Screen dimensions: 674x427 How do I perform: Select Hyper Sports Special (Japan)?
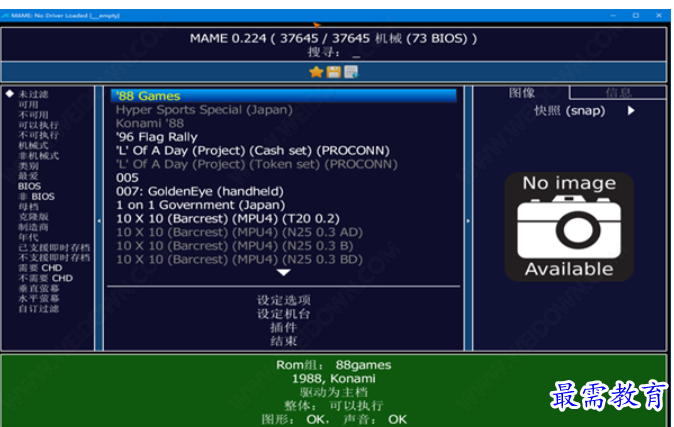point(204,110)
